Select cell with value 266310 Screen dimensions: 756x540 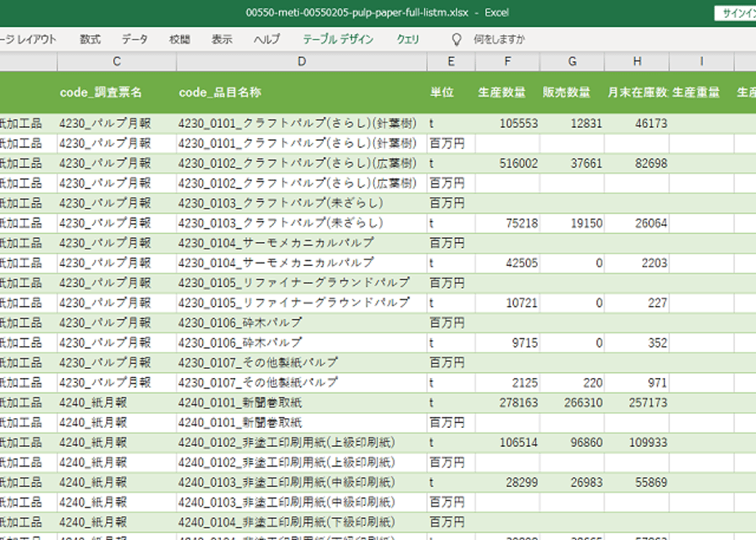(583, 403)
